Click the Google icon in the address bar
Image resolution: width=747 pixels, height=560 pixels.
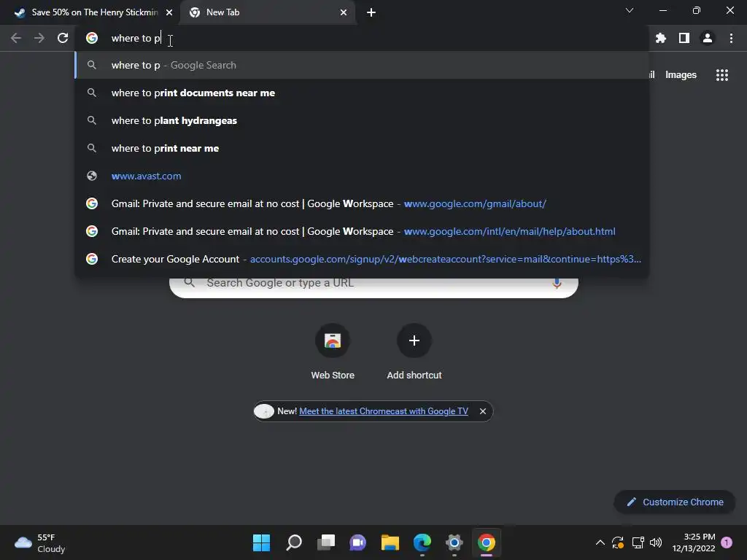(92, 38)
